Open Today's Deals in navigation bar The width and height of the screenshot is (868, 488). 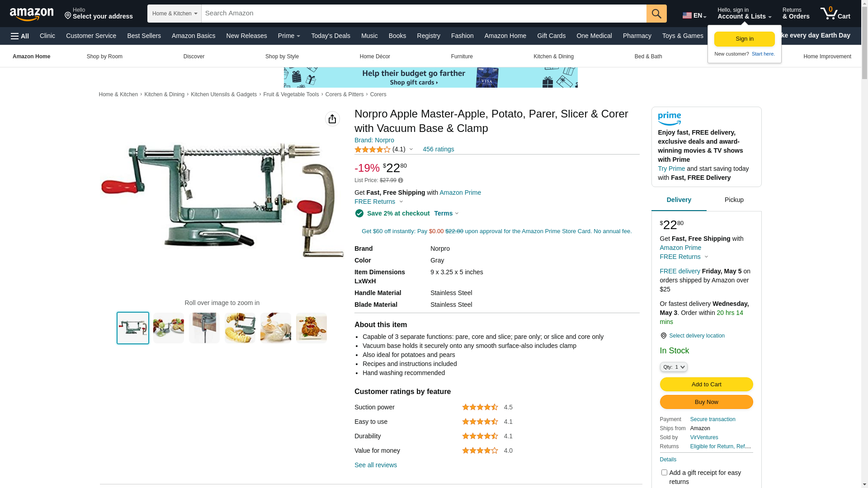pos(330,36)
